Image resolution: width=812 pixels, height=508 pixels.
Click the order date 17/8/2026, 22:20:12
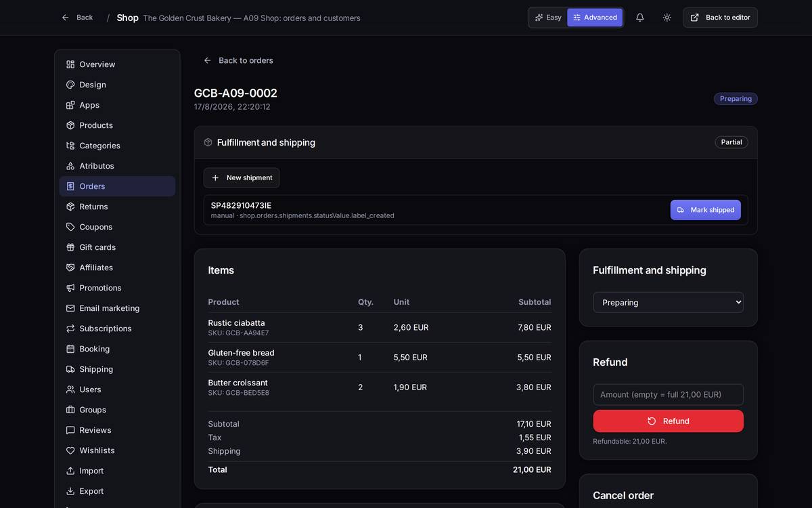tap(232, 106)
